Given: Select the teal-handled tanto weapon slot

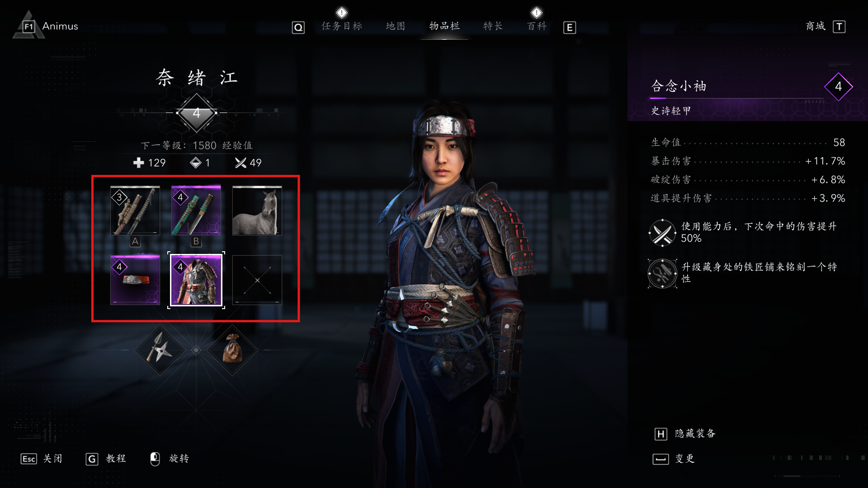Looking at the screenshot, I should pyautogui.click(x=196, y=211).
